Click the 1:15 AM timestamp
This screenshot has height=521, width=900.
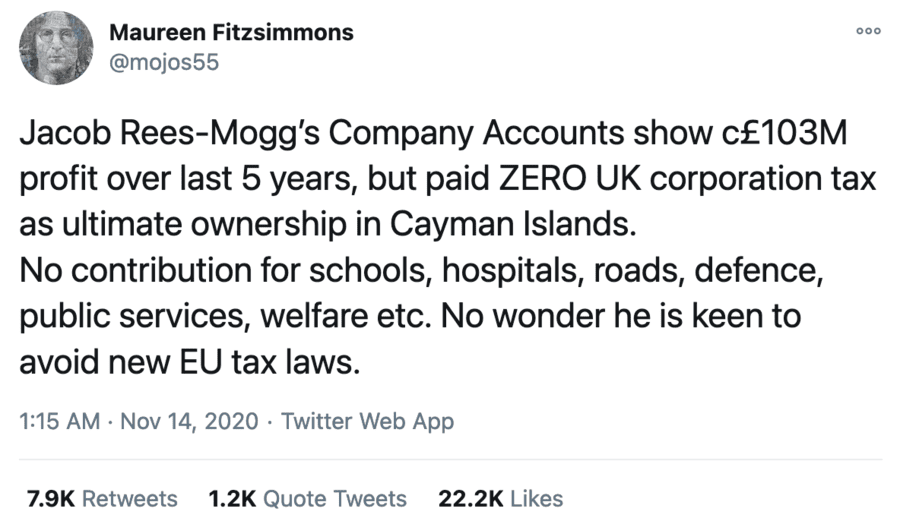(x=59, y=421)
